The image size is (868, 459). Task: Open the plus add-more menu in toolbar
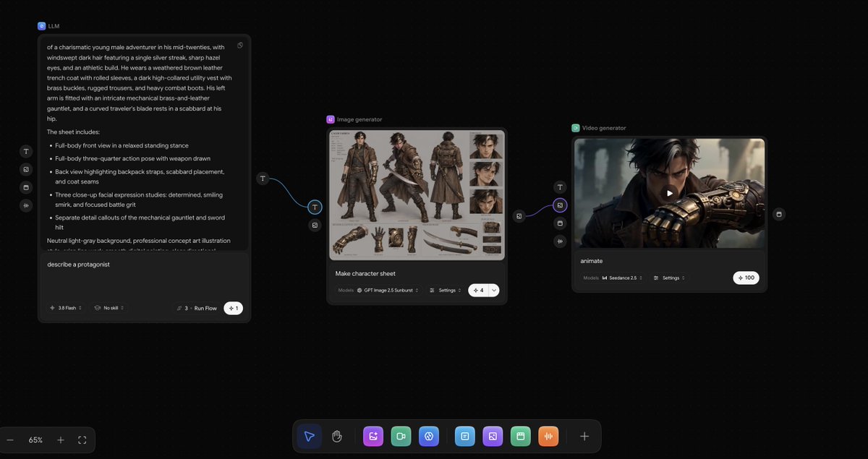[x=584, y=436]
